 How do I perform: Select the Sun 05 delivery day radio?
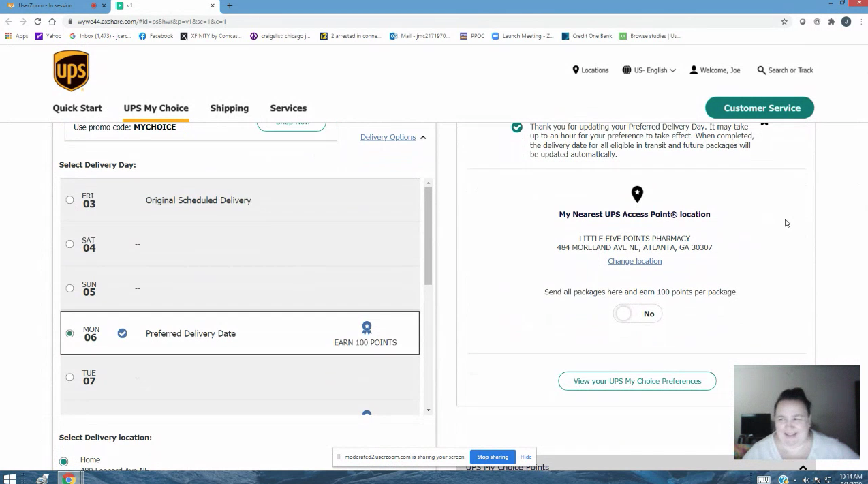pyautogui.click(x=69, y=288)
